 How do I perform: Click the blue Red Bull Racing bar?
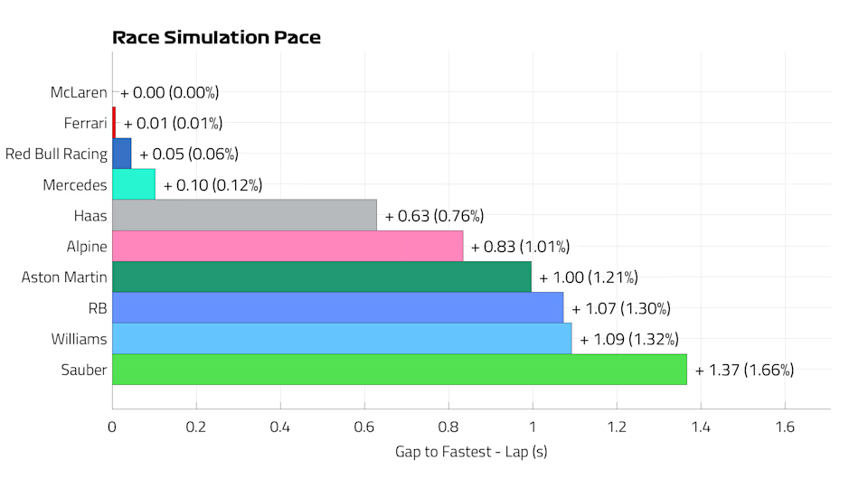[122, 154]
